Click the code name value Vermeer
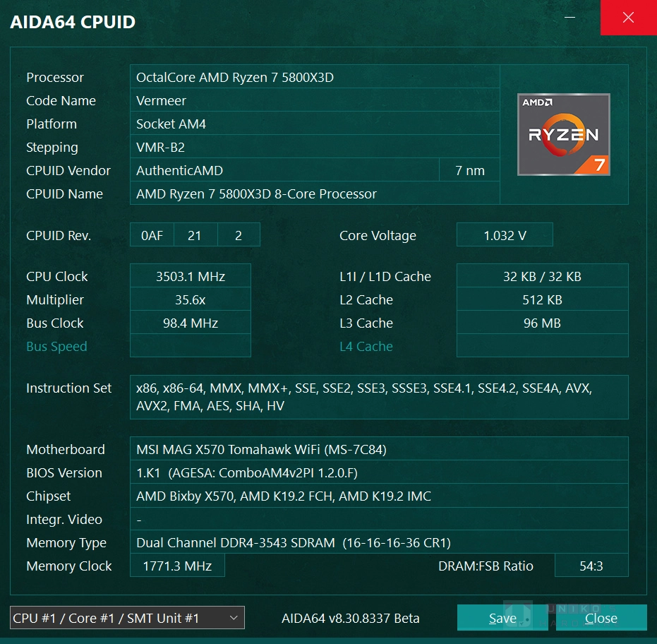The image size is (657, 644). pos(315,100)
